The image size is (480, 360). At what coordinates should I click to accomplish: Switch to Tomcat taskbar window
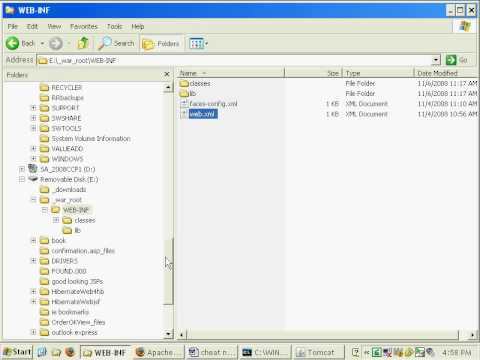(x=318, y=352)
